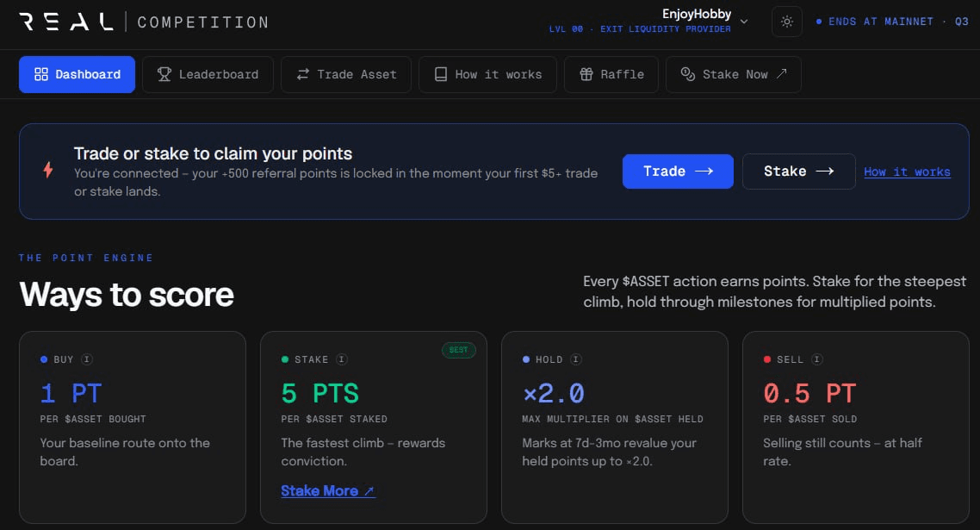Click the info icon next to STAKE
The height and width of the screenshot is (530, 980).
coord(341,359)
